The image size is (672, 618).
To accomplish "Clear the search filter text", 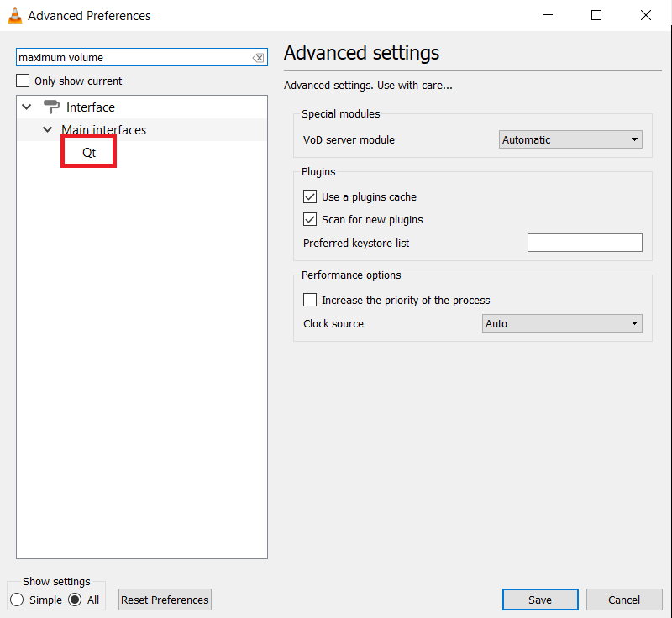I will [258, 58].
